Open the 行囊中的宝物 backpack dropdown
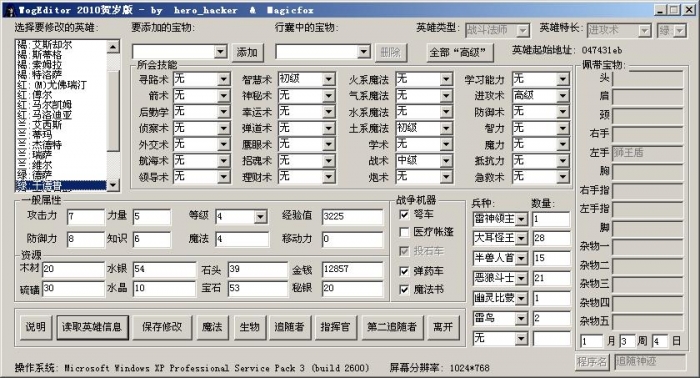Image resolution: width=700 pixels, height=378 pixels. click(x=364, y=52)
